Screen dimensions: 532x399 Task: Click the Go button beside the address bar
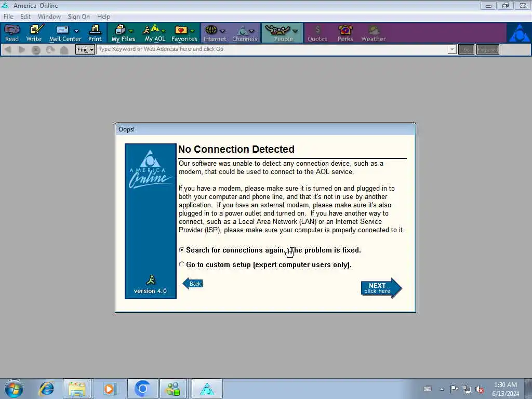pyautogui.click(x=466, y=49)
